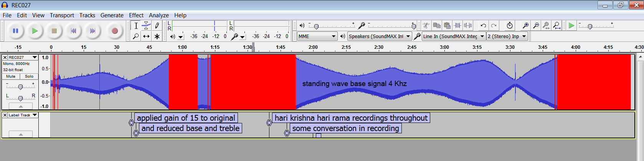Solo the REC027 track
The width and height of the screenshot is (644, 161).
tap(29, 76)
